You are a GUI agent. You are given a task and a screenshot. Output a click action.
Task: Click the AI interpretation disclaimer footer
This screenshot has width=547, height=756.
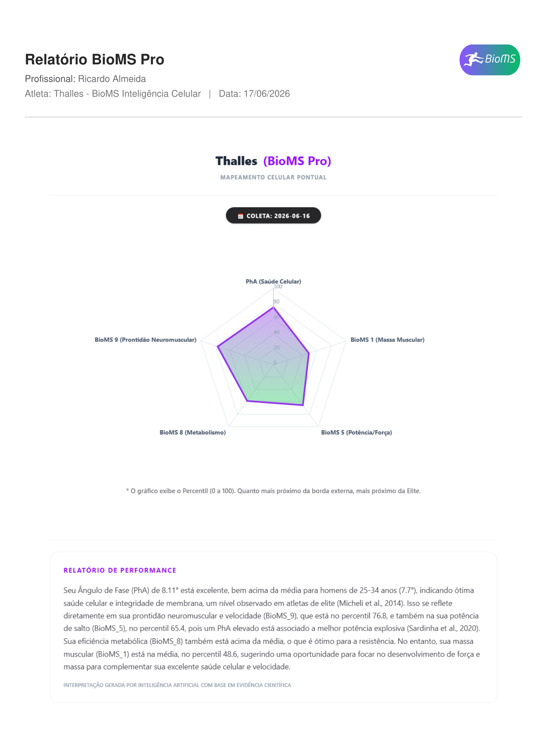coord(177,685)
